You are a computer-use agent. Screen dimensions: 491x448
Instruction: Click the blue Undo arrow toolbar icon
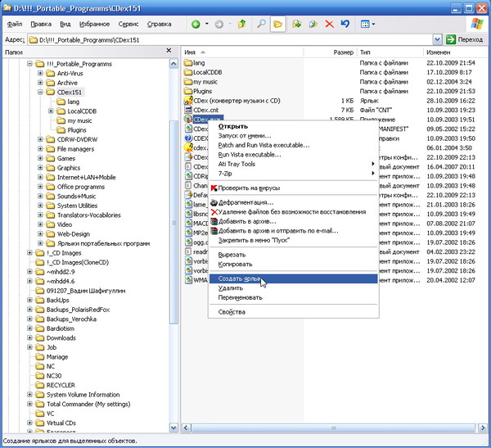(x=345, y=24)
